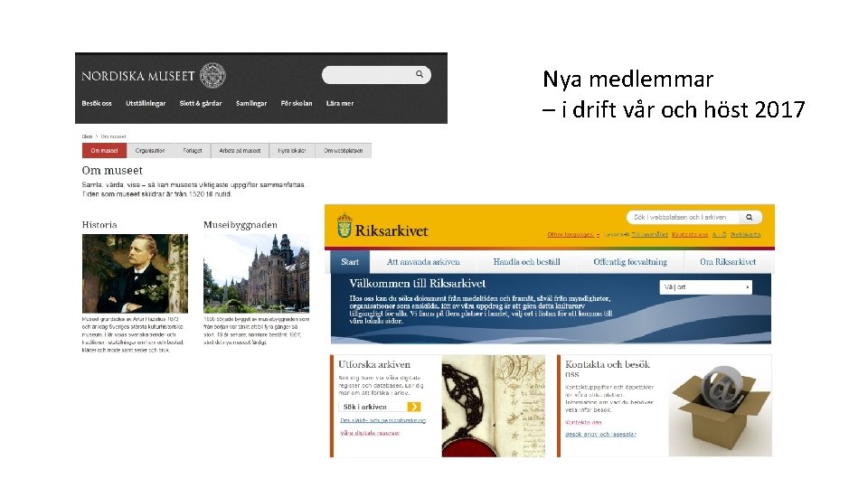Viewport: 868px width, 488px height.
Task: Click the Våra digitala resurser link
Action: (x=370, y=433)
